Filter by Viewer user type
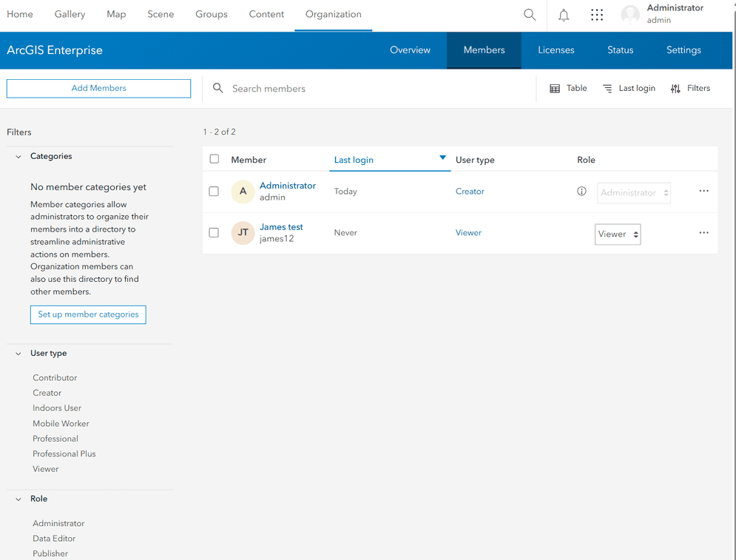 click(x=46, y=469)
